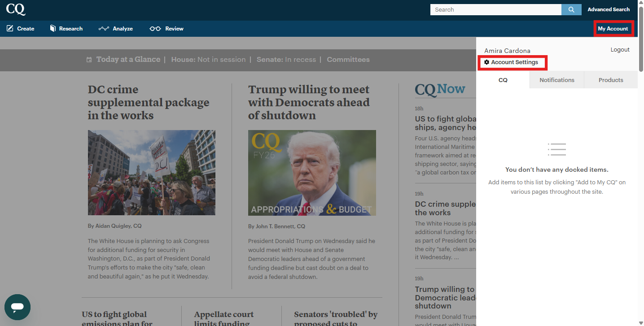
Task: Click the Account Settings gear icon
Action: coord(486,62)
